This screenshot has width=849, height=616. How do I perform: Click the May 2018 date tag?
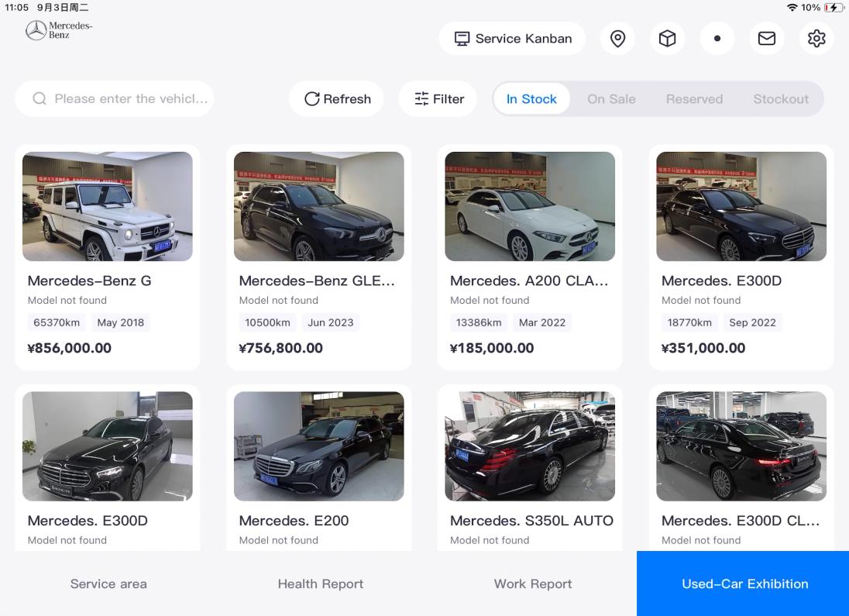[121, 322]
